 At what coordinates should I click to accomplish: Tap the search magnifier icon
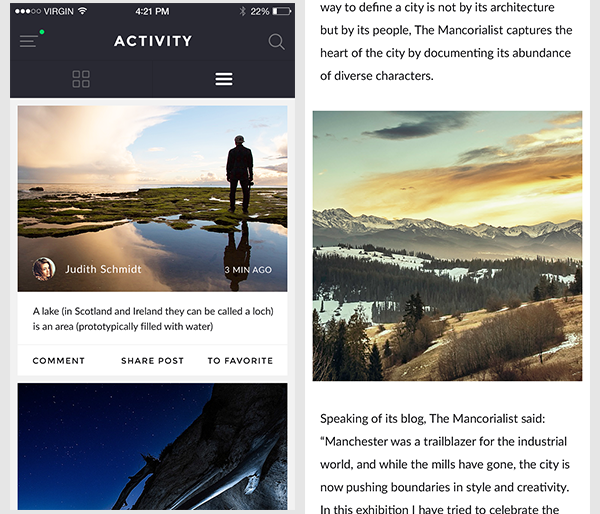pyautogui.click(x=276, y=42)
